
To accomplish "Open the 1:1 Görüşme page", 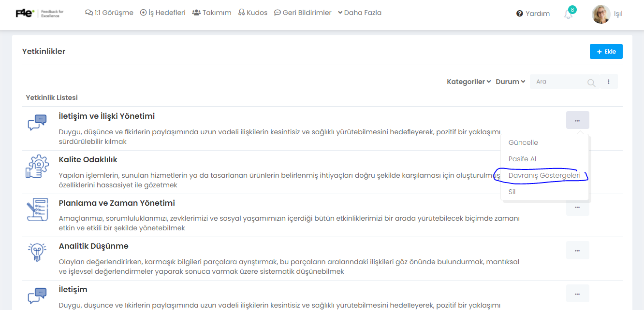I will point(109,13).
